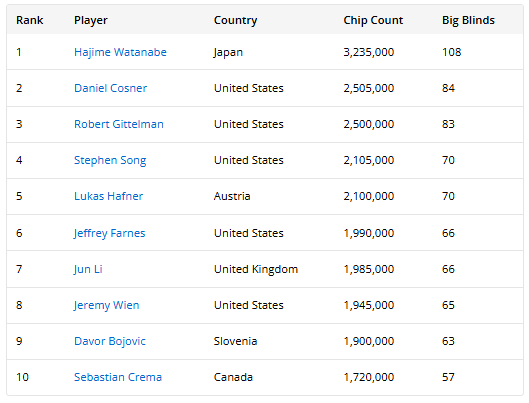Select Jeremy Wien's name link
This screenshot has height=403, width=529.
[106, 305]
